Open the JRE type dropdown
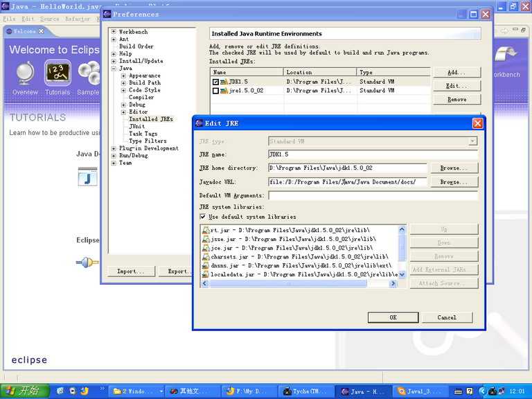The height and width of the screenshot is (399, 532). point(472,141)
